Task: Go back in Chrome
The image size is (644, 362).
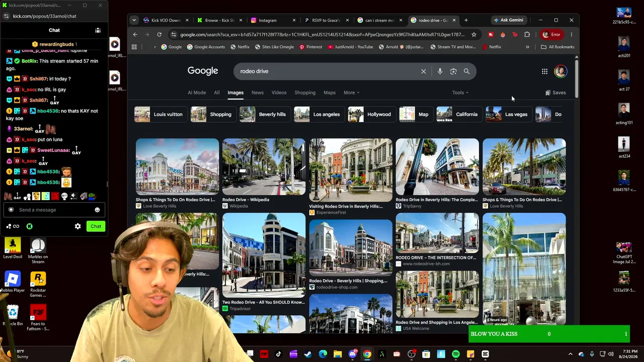Action: click(x=135, y=35)
